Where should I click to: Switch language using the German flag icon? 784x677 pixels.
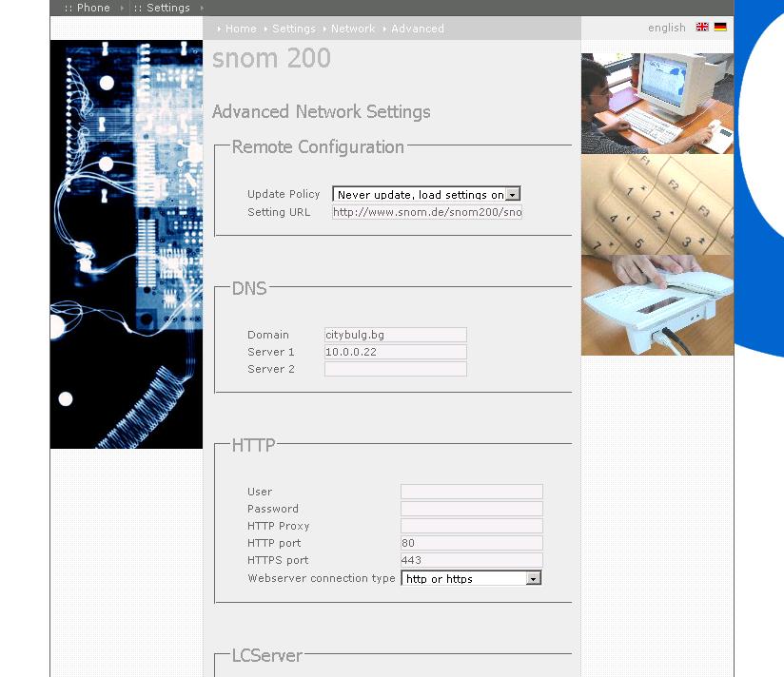pyautogui.click(x=720, y=28)
